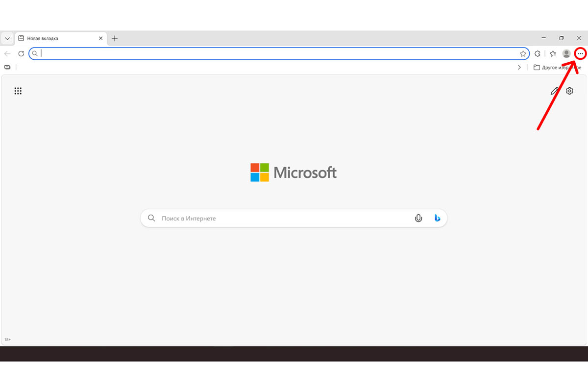Open the Extensions puzzle icon
The image size is (588, 392).
(538, 53)
